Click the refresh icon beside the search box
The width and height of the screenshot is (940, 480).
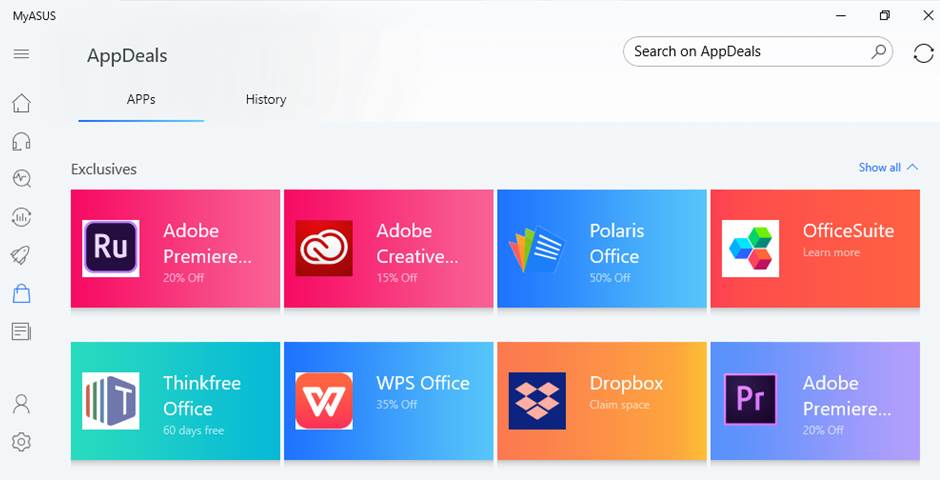point(923,53)
